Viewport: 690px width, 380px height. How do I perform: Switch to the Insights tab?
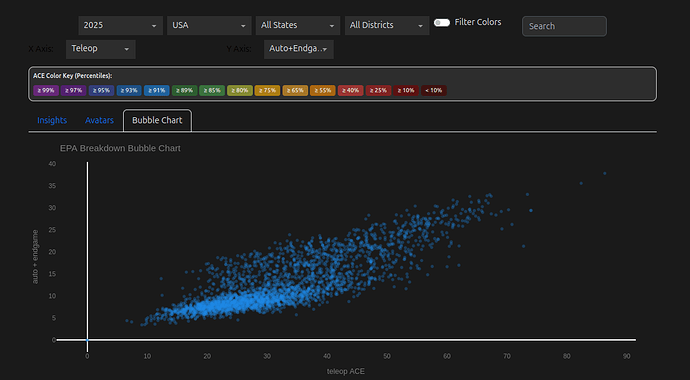52,120
